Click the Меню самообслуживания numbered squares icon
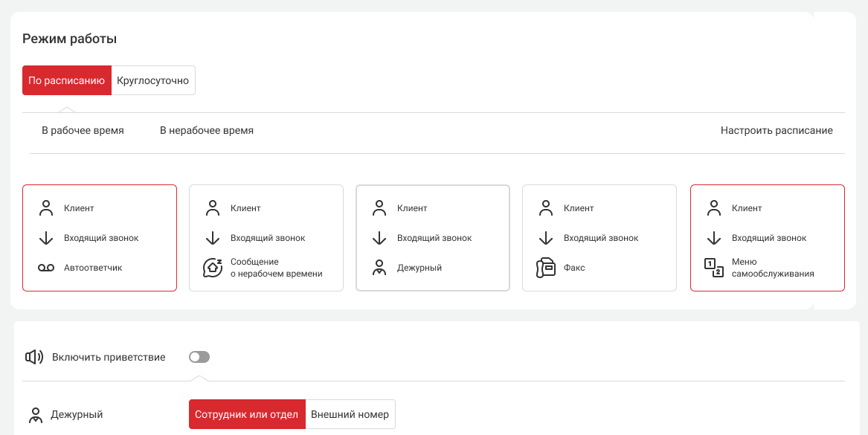 (x=714, y=268)
